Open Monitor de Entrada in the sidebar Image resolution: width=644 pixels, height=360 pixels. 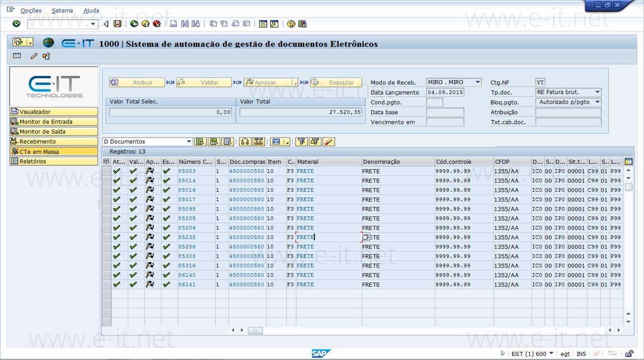[54, 122]
